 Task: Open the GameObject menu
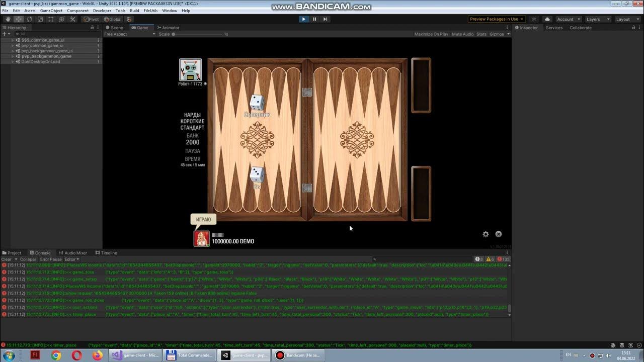(51, 11)
